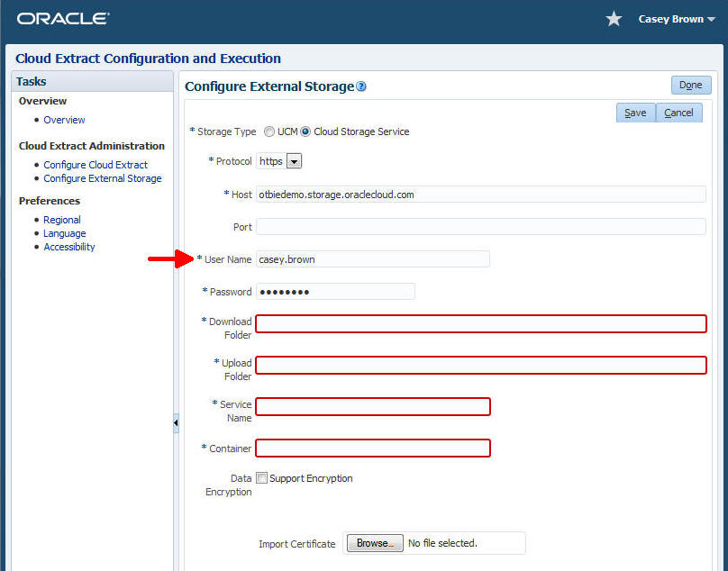Select the Cloud Storage Service option
The image size is (728, 571).
coord(305,131)
